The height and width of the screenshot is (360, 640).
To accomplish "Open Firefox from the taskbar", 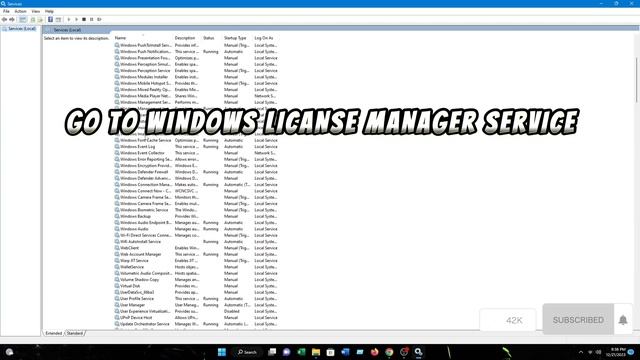I will tap(374, 352).
